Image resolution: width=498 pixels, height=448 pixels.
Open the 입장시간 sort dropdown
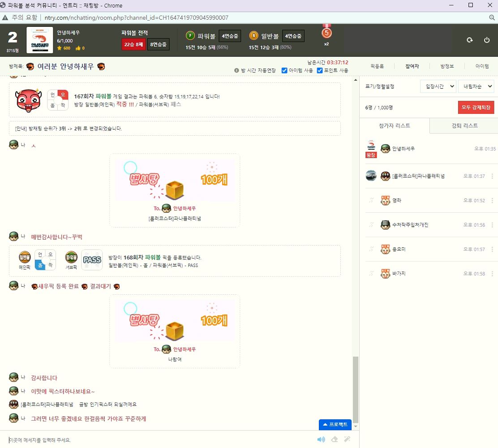click(x=438, y=86)
